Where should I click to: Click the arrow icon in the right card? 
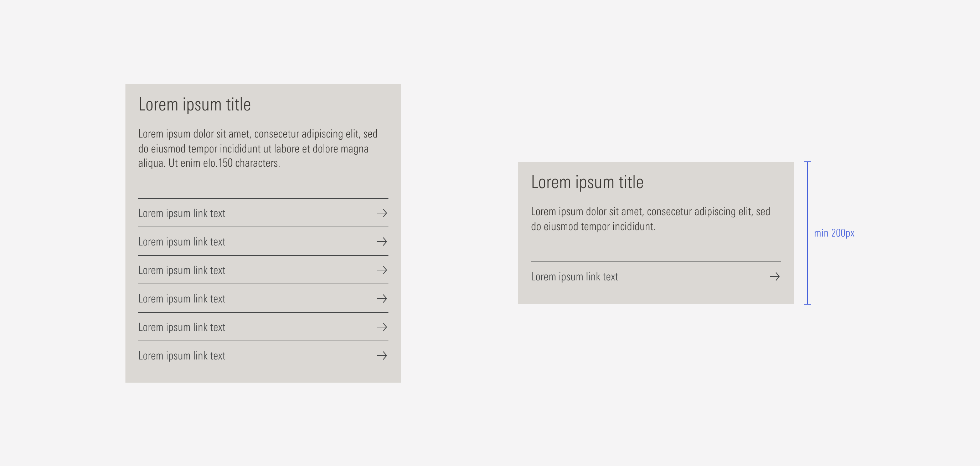[x=775, y=276]
